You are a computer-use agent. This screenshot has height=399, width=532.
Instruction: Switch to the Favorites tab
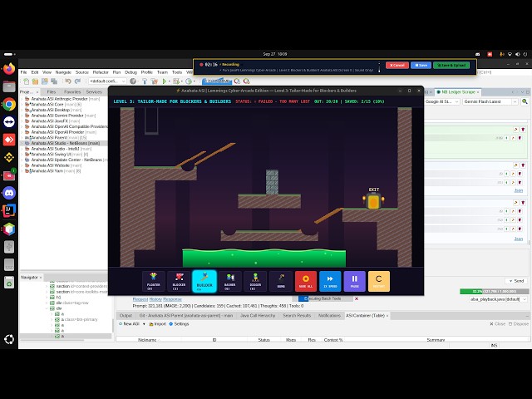coord(72,92)
